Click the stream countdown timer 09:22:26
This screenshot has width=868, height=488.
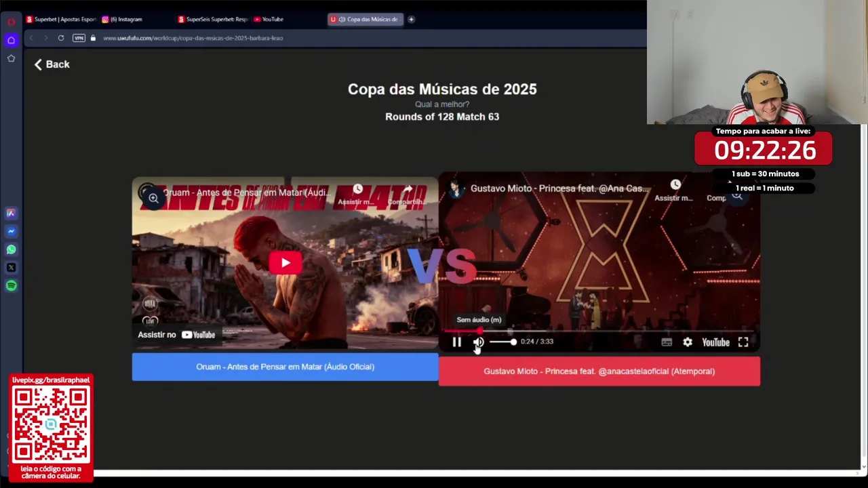[x=764, y=150]
